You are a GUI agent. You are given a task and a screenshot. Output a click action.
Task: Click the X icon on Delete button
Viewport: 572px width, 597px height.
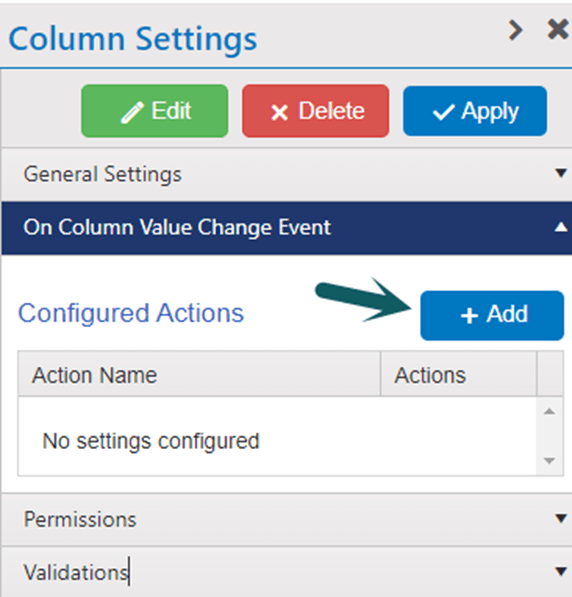(280, 113)
